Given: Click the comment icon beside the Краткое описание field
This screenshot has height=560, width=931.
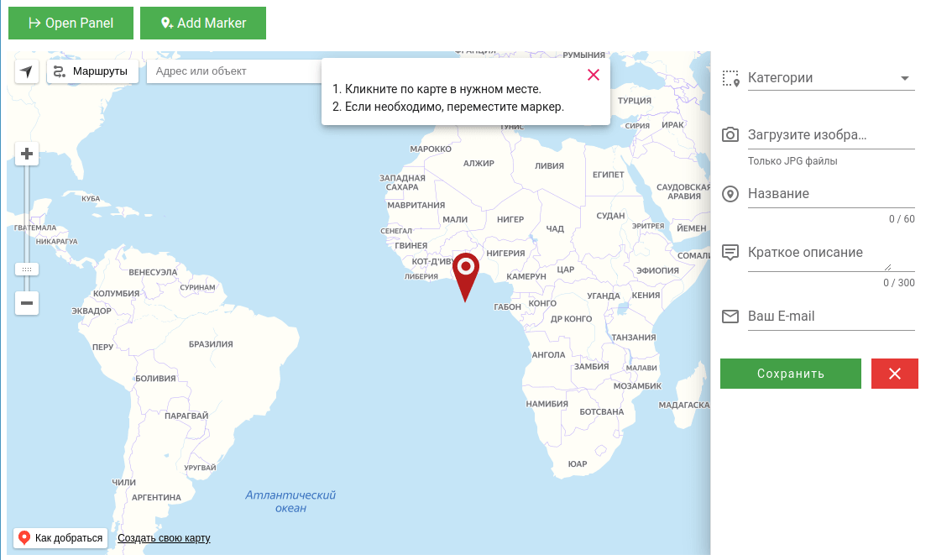Looking at the screenshot, I should pos(730,252).
